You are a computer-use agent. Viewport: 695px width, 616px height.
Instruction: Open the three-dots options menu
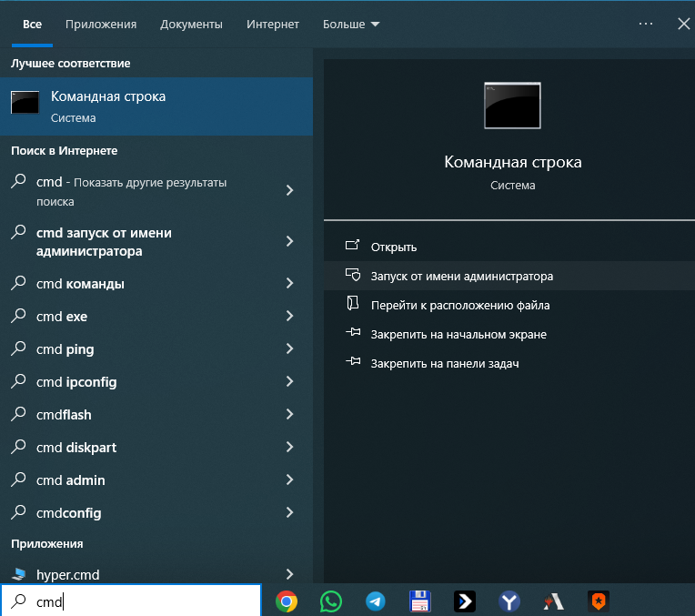pos(646,24)
